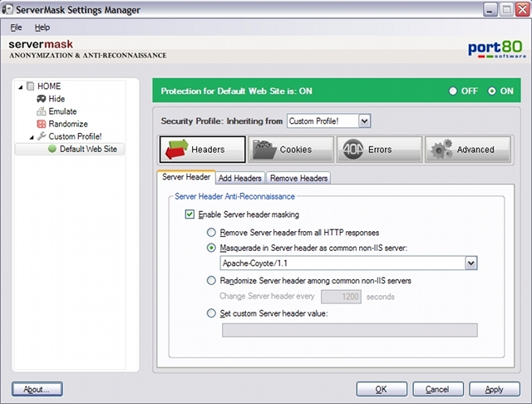Open the Apache-Coyote/1.1 server dropdown arrow

click(471, 264)
